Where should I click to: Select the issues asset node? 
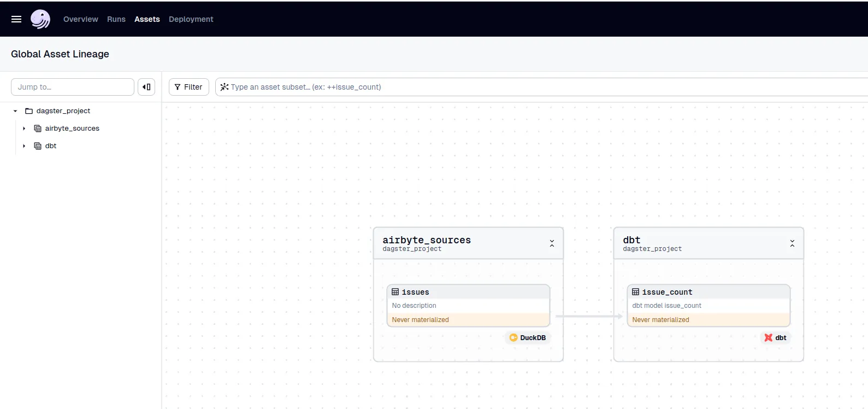[x=468, y=306]
